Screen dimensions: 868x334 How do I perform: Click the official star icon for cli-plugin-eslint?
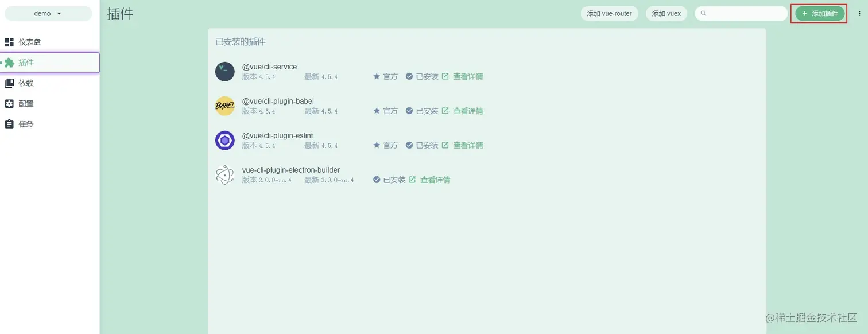377,145
